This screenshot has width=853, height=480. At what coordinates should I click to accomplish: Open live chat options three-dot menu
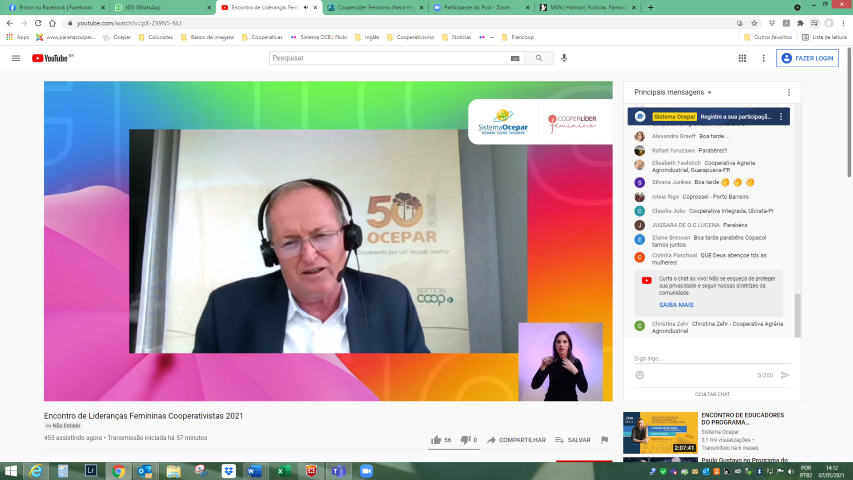[x=789, y=93]
